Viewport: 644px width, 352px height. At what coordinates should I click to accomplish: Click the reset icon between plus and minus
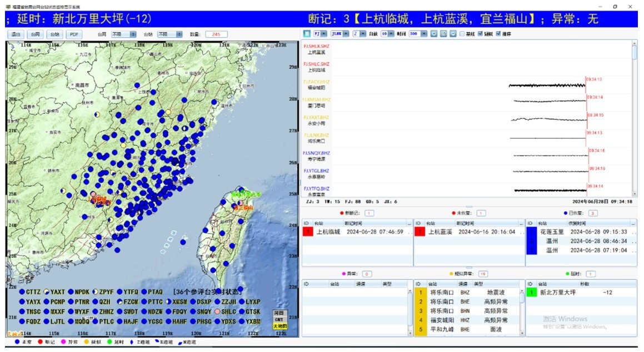coord(443,34)
